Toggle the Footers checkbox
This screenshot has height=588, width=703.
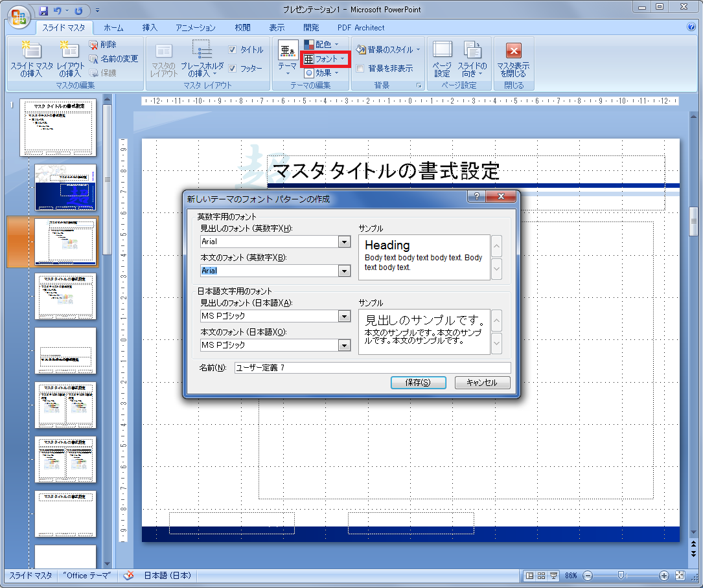click(x=233, y=68)
